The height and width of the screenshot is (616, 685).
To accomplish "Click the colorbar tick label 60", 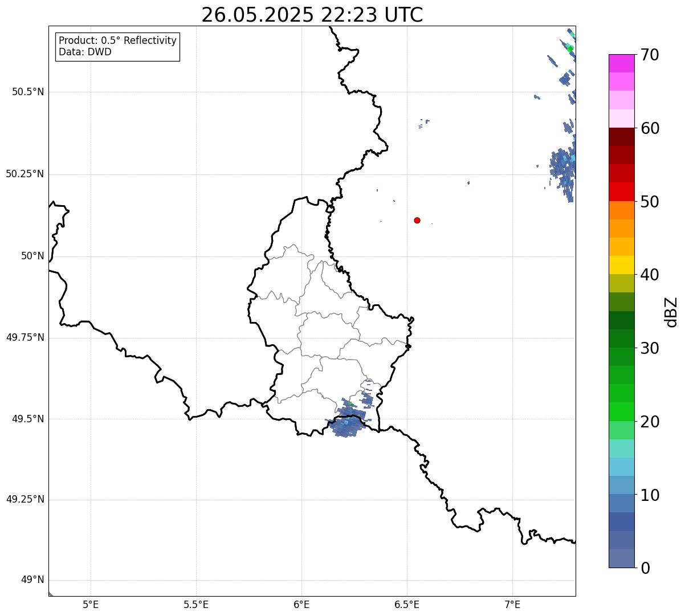I will pos(650,129).
